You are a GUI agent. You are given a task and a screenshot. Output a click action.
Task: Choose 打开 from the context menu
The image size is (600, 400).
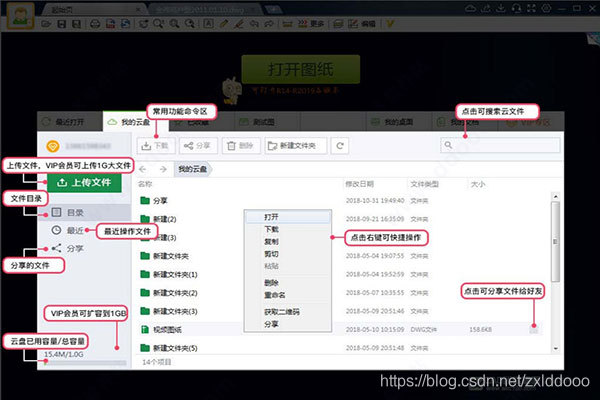(x=287, y=217)
